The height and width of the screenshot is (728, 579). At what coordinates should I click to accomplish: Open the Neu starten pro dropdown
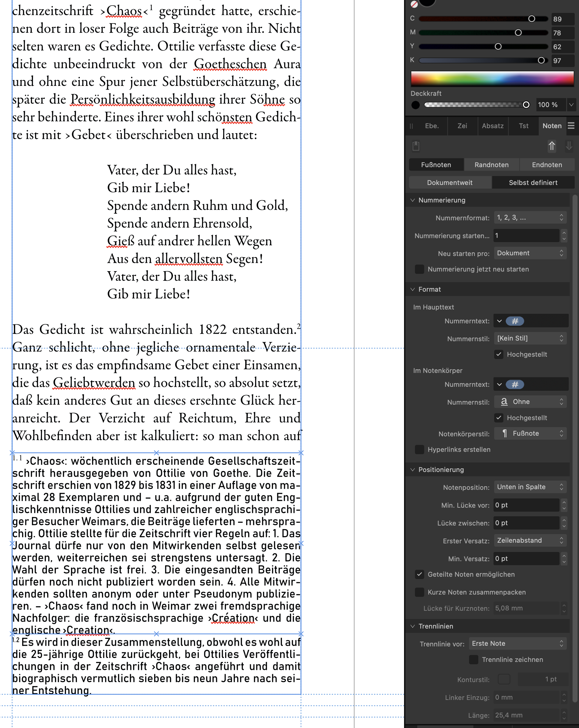530,253
